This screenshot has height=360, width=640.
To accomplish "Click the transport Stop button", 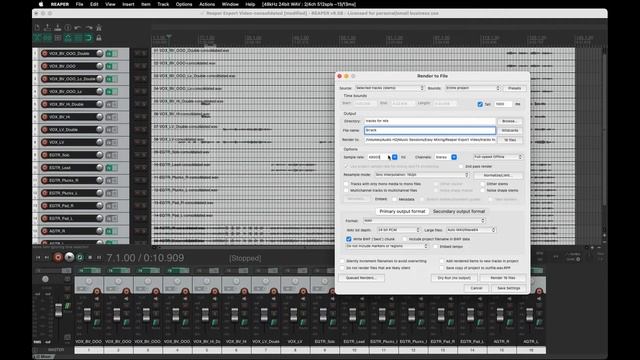I will (90, 258).
